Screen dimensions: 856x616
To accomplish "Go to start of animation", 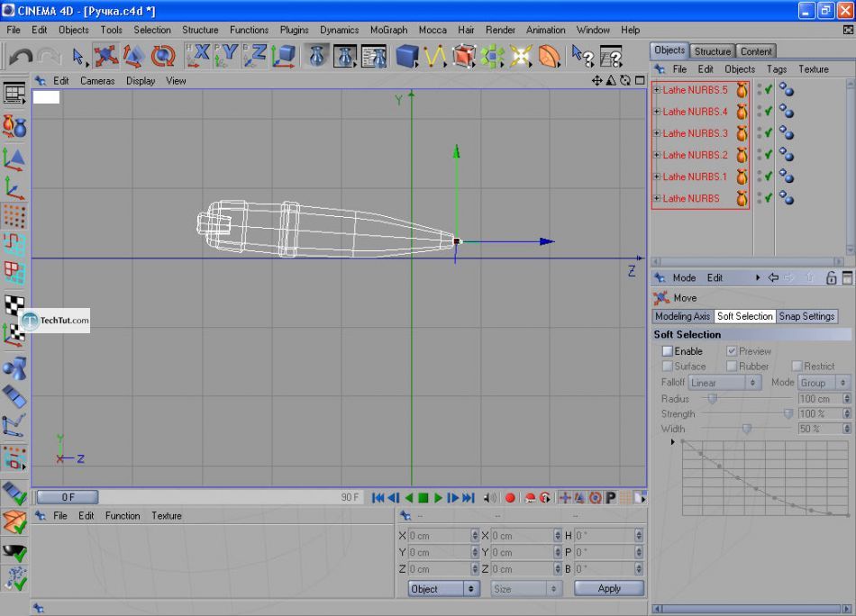I will coord(378,498).
